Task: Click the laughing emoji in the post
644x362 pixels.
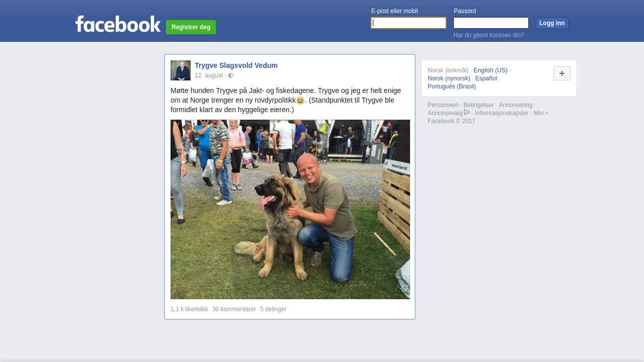Action: pos(300,101)
